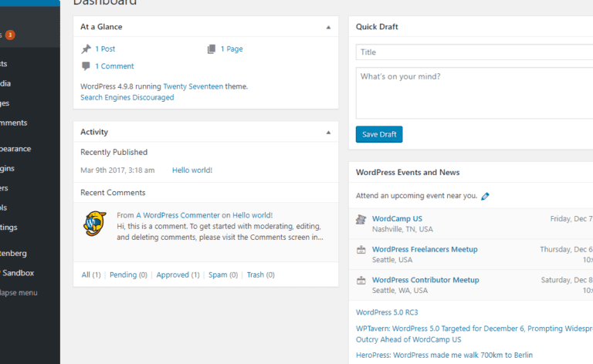
Task: Click the Contributor Meetup calendar icon
Action: click(x=361, y=281)
